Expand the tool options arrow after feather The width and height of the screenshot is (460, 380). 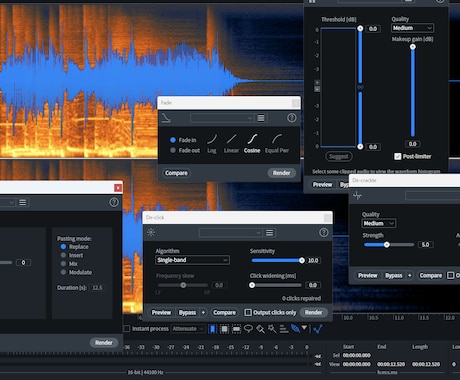coord(304,328)
